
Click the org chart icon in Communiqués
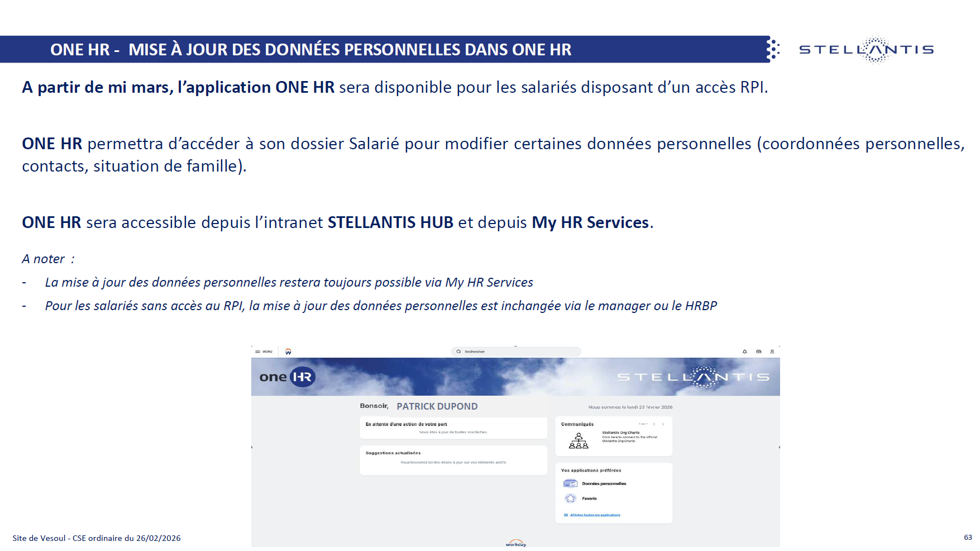(579, 440)
